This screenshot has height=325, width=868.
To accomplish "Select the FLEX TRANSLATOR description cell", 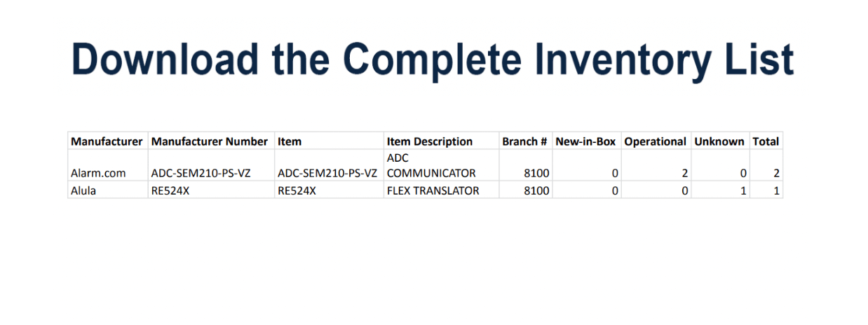I will pos(433,190).
